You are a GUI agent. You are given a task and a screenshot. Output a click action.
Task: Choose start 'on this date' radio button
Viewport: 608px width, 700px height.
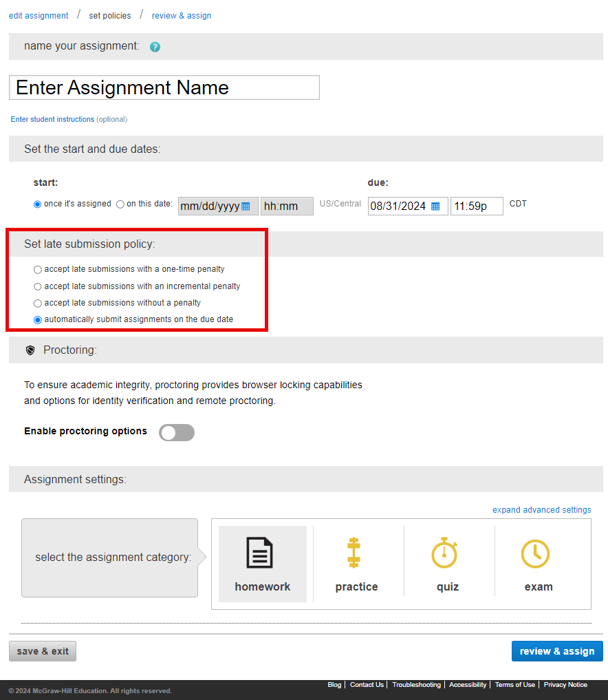point(120,204)
